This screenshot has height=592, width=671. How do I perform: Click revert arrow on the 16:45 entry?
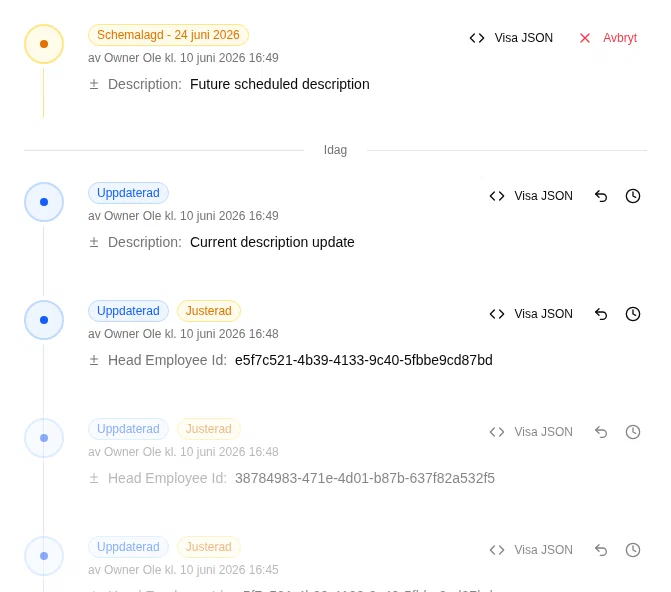(x=601, y=550)
